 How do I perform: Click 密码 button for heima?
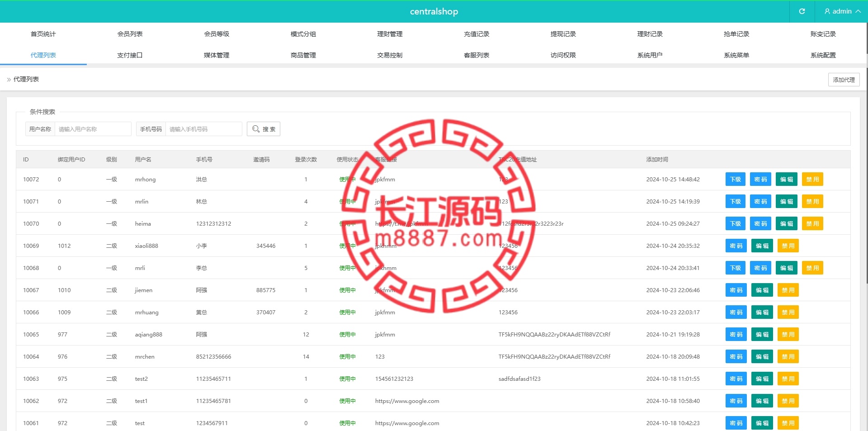[x=760, y=223]
